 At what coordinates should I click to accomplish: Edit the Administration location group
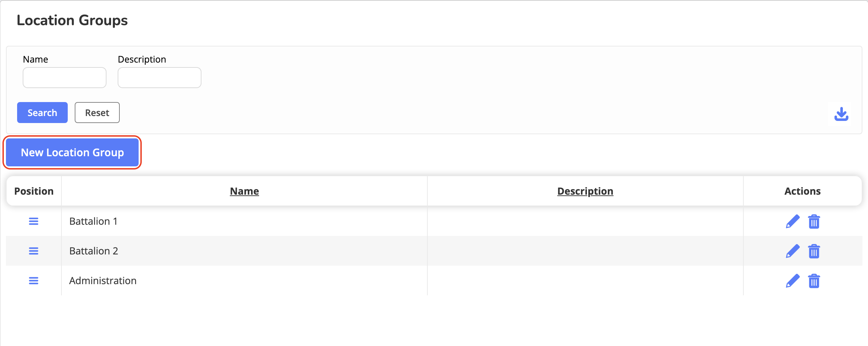(x=793, y=281)
